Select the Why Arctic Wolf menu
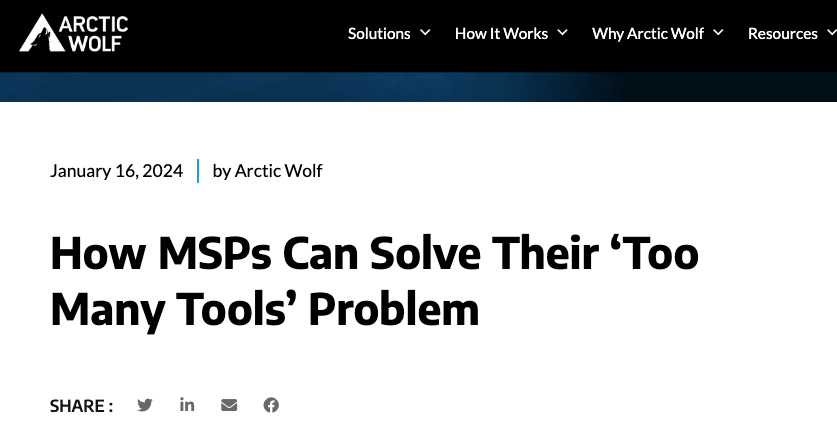 click(648, 34)
